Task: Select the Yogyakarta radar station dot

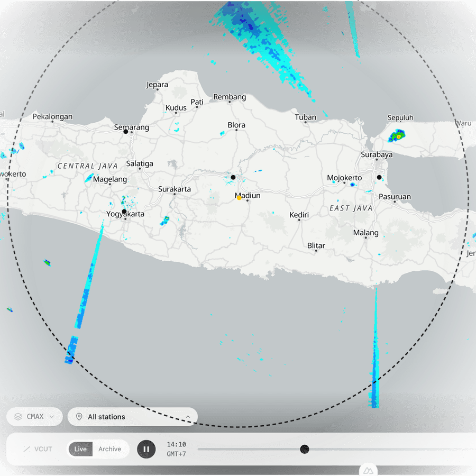Action: point(124,211)
